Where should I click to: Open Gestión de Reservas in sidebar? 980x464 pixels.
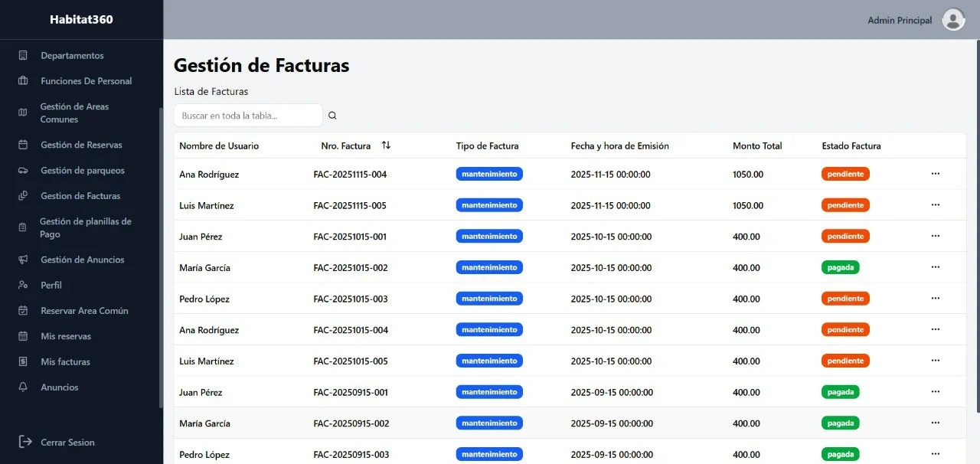(x=81, y=145)
